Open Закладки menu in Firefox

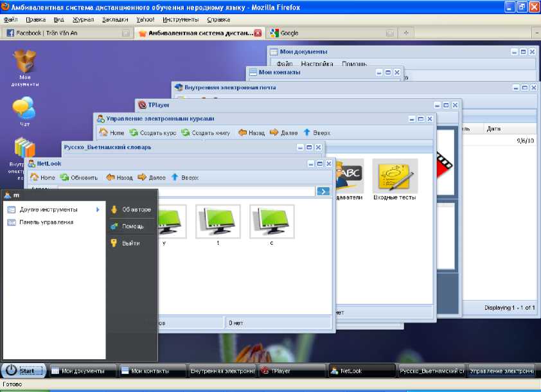114,19
